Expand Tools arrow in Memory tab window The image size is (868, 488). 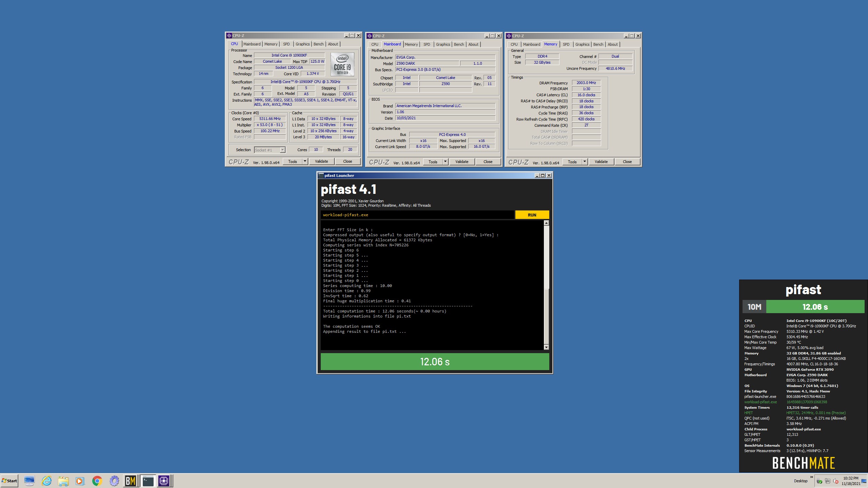click(585, 162)
